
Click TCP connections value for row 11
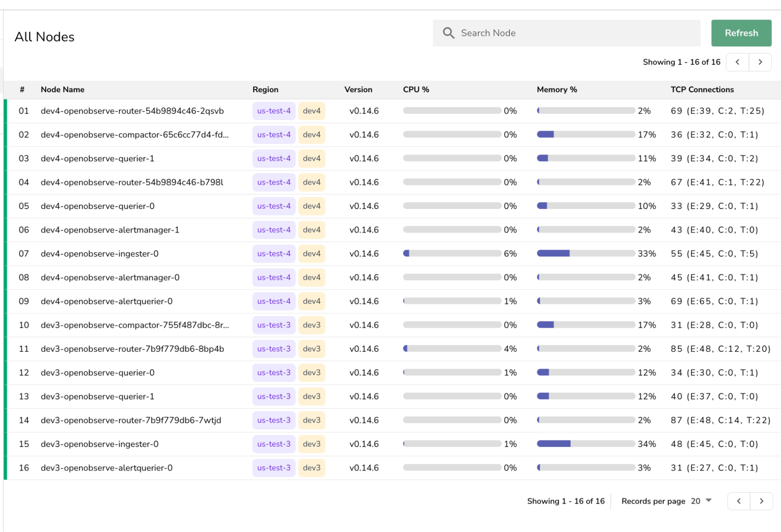[x=720, y=349]
